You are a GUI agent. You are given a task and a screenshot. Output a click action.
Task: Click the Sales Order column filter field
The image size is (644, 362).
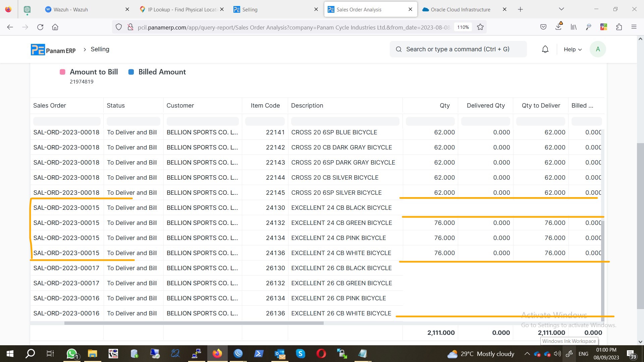(67, 121)
